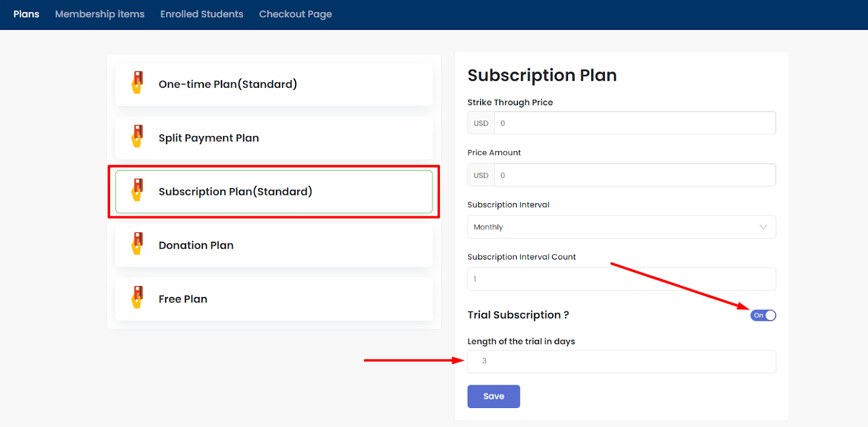This screenshot has height=427, width=868.
Task: Choose the Donation Plan label
Action: 196,245
